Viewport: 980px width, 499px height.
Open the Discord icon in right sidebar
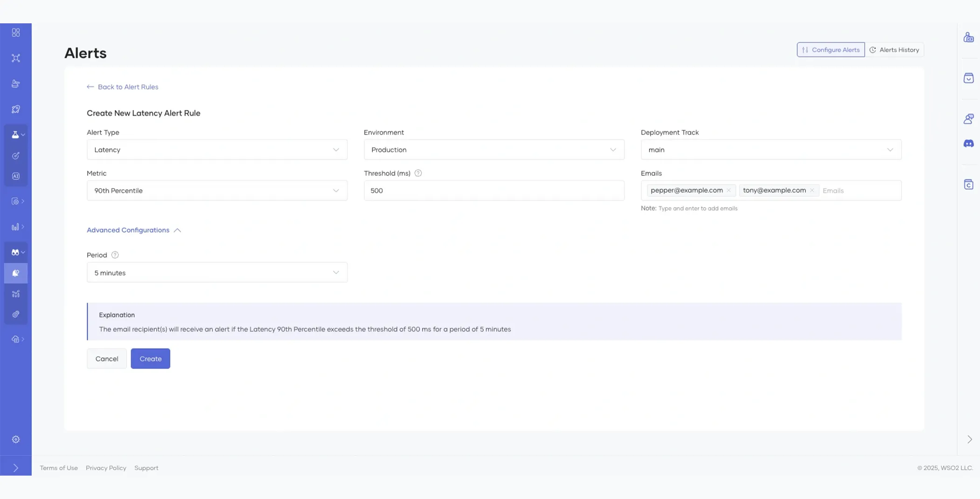tap(968, 144)
